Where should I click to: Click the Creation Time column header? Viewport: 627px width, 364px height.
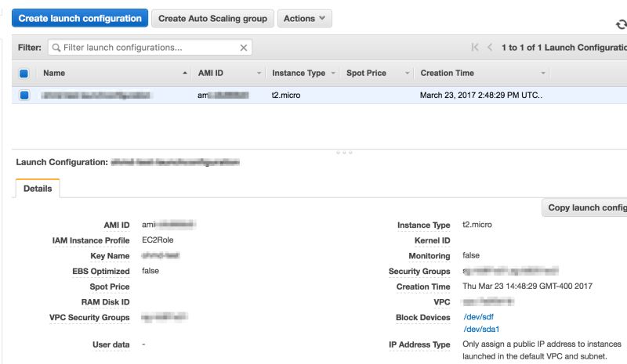coord(447,73)
